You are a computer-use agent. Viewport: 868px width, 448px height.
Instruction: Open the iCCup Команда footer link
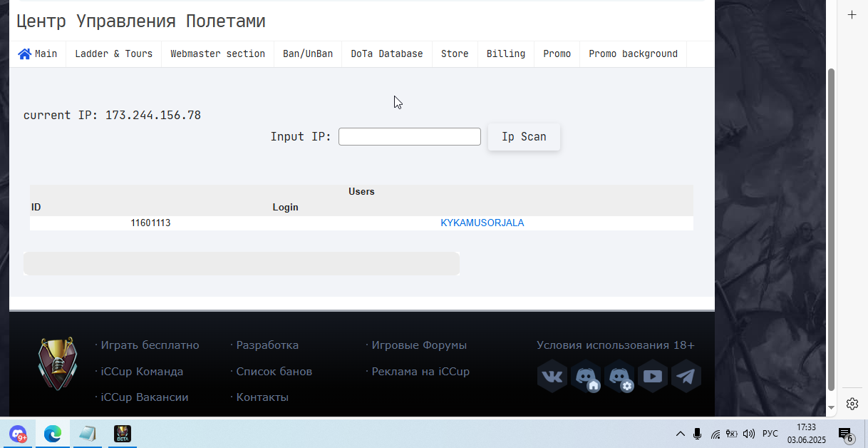142,372
